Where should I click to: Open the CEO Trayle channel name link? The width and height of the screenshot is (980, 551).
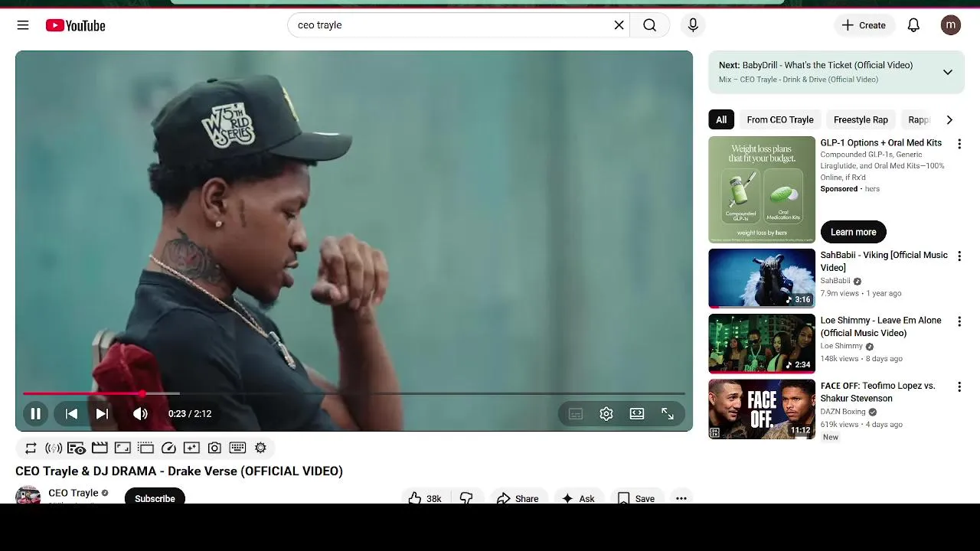[73, 493]
